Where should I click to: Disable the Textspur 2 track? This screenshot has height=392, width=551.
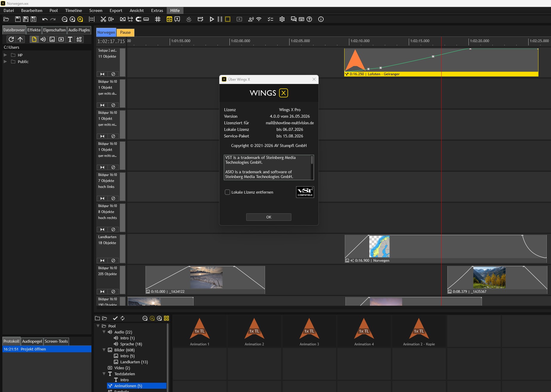pyautogui.click(x=113, y=74)
